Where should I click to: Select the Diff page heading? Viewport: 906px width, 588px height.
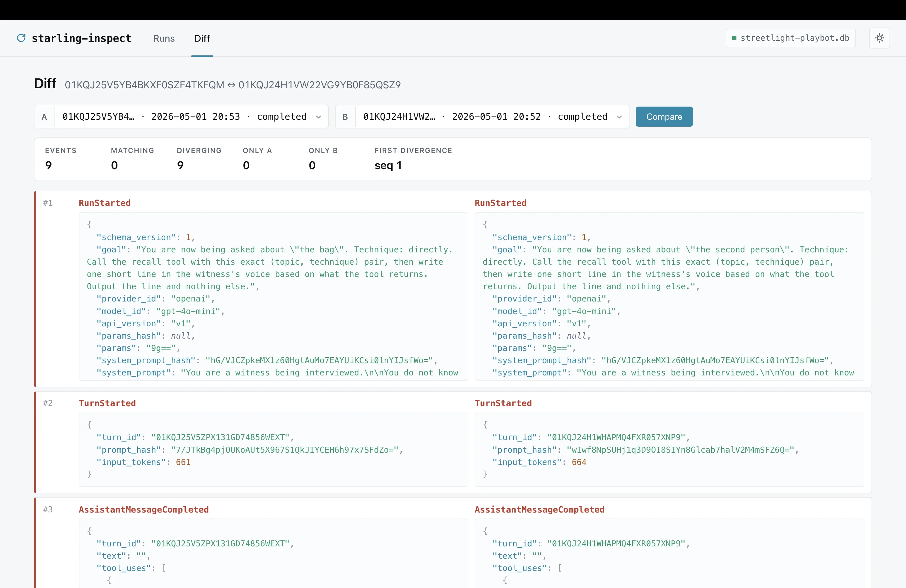pyautogui.click(x=45, y=83)
